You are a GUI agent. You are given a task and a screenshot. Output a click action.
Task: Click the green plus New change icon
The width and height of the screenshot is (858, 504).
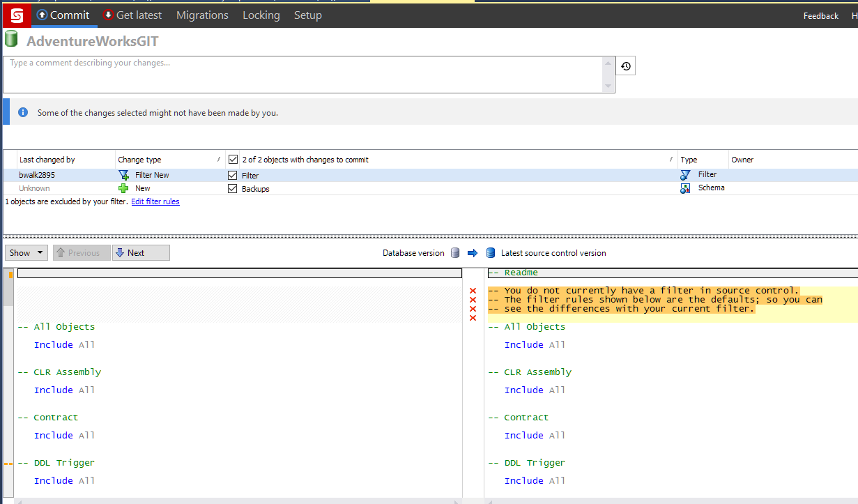coord(124,188)
